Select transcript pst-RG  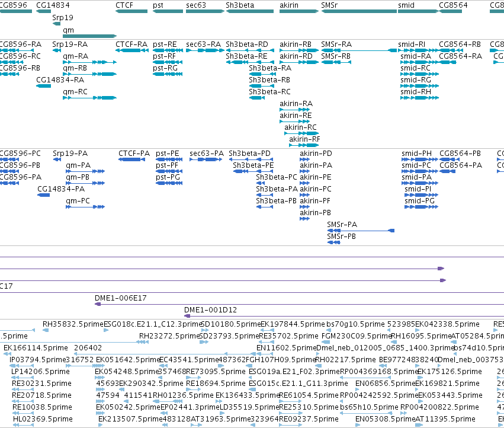168,74
